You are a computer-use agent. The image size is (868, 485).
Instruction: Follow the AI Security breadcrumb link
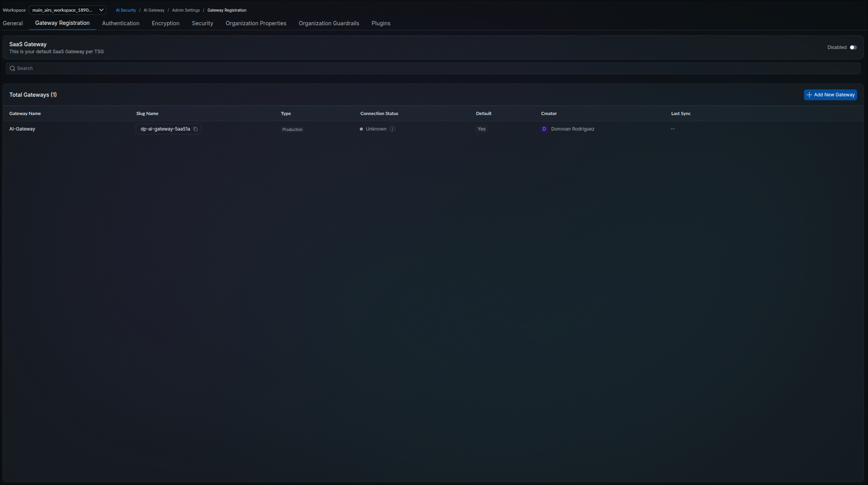coord(126,10)
